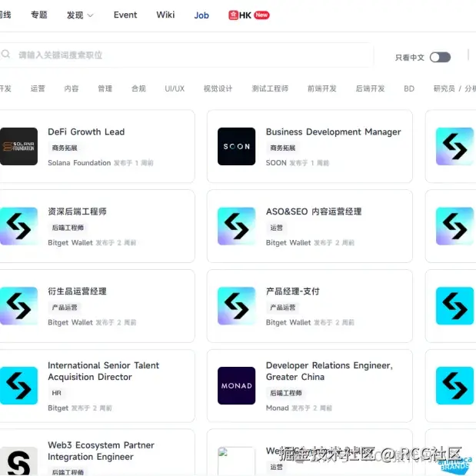The width and height of the screenshot is (476, 476).
Task: Open the 衍生品运营经理 job posting
Action: tap(77, 291)
